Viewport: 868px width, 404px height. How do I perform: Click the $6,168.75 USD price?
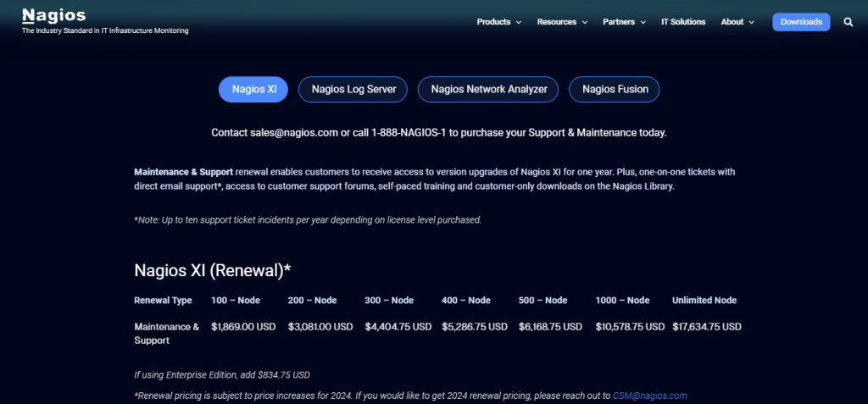(x=550, y=327)
